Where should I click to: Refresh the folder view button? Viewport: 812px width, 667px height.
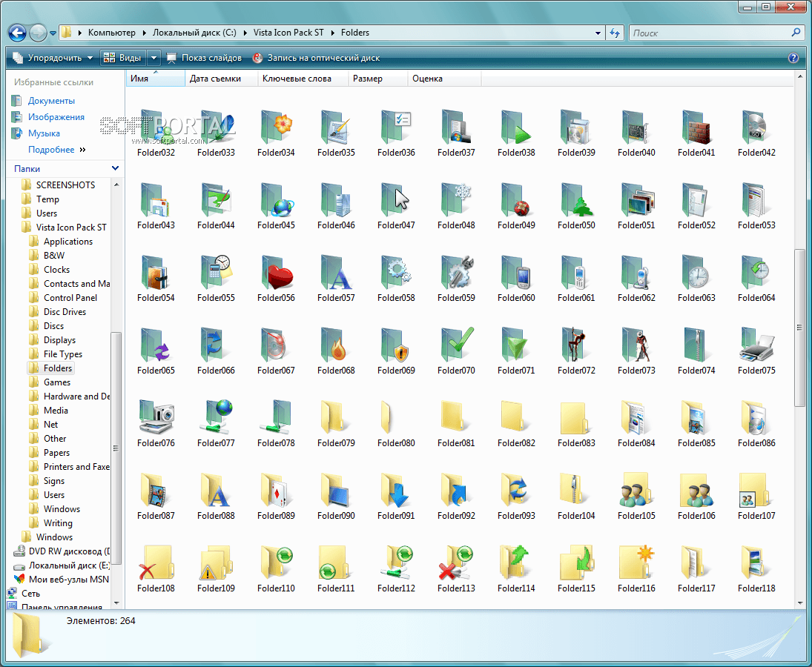click(615, 33)
